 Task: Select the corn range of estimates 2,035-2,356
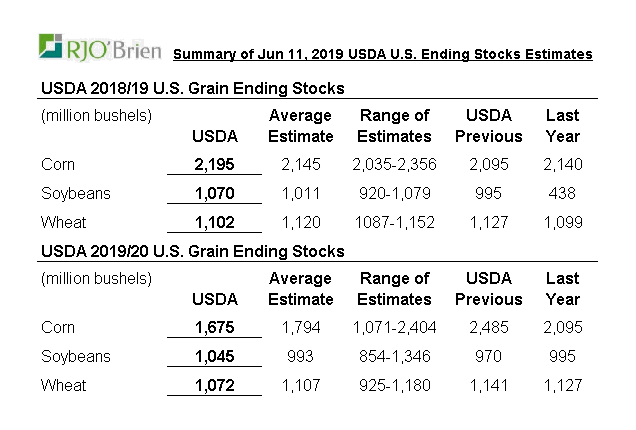394,165
